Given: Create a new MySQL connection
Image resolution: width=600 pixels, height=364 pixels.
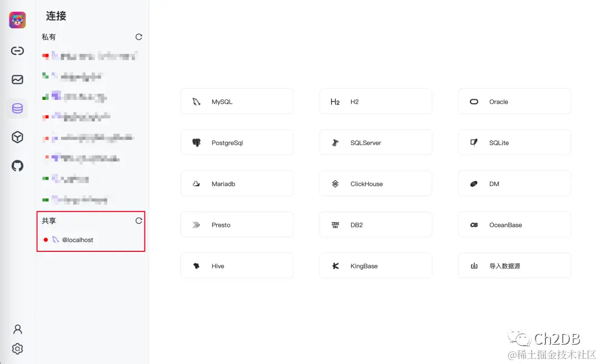Looking at the screenshot, I should click(237, 102).
